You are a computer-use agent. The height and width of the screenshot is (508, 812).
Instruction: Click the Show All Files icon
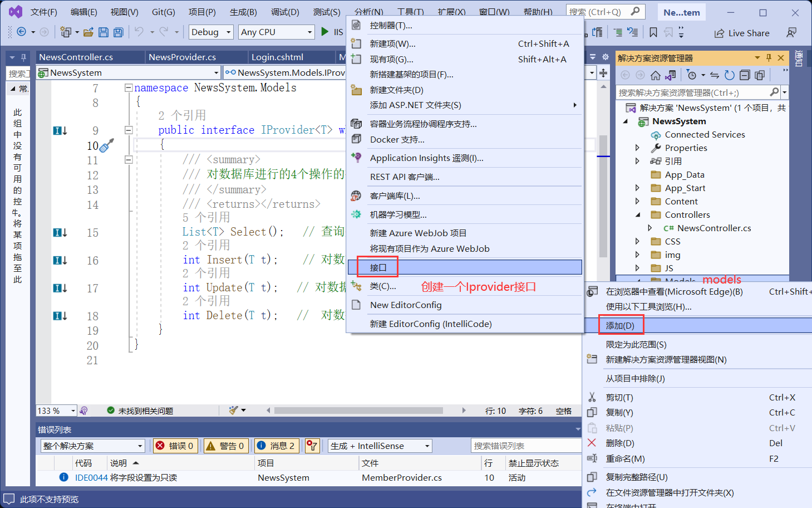pos(760,75)
